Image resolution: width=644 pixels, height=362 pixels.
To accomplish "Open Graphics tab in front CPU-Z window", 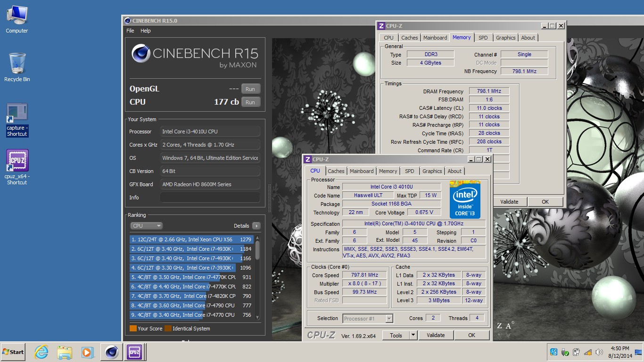I will [x=432, y=171].
